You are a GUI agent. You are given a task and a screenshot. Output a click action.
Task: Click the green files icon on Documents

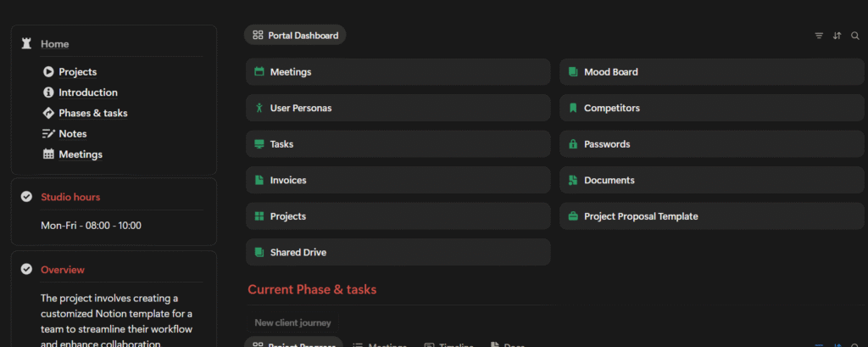click(573, 180)
